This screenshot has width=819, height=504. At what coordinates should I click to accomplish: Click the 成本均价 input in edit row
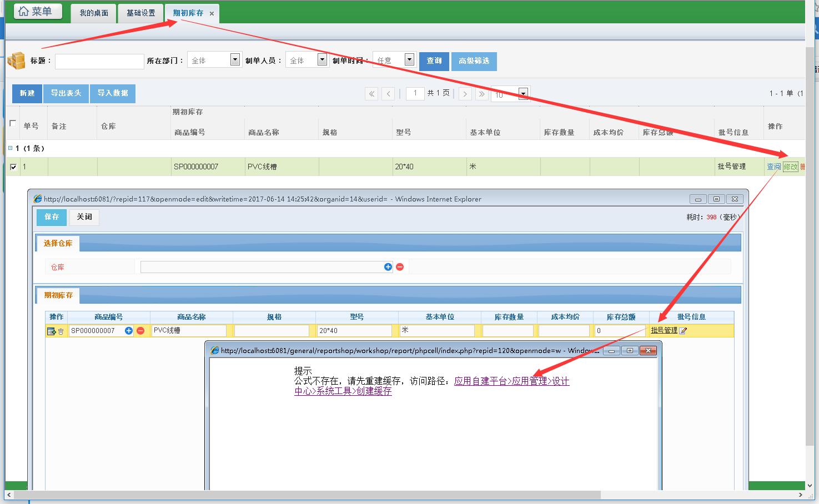pyautogui.click(x=564, y=330)
